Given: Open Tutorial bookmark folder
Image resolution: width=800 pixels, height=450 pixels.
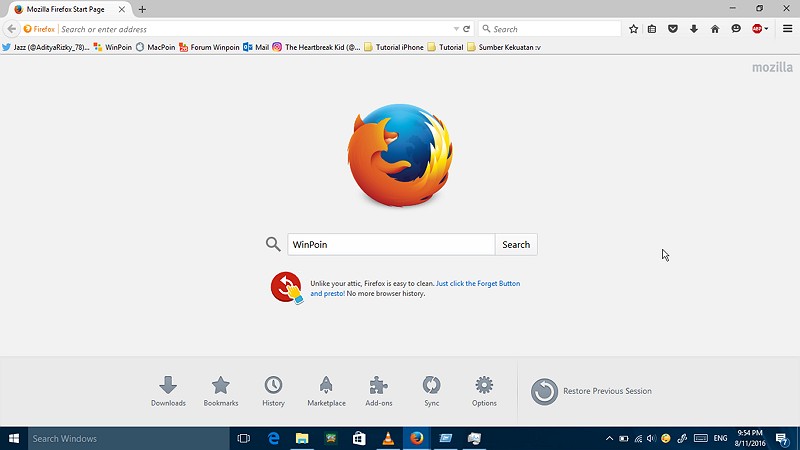Looking at the screenshot, I should 445,47.
